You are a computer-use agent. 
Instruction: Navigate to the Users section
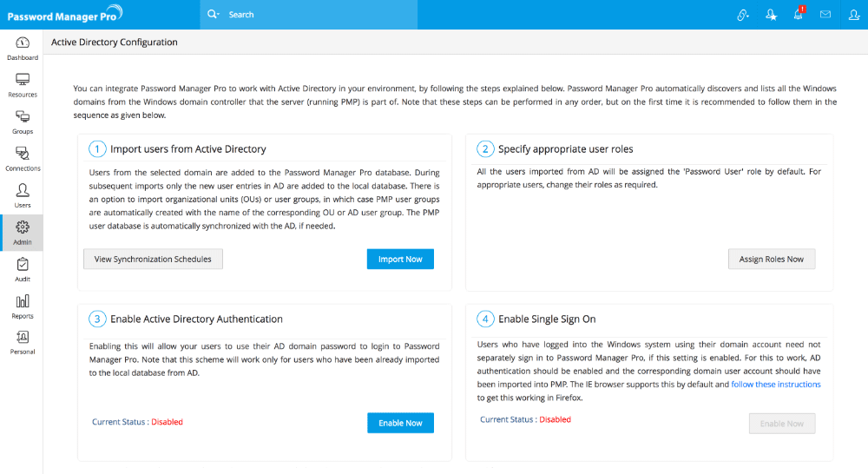click(22, 195)
